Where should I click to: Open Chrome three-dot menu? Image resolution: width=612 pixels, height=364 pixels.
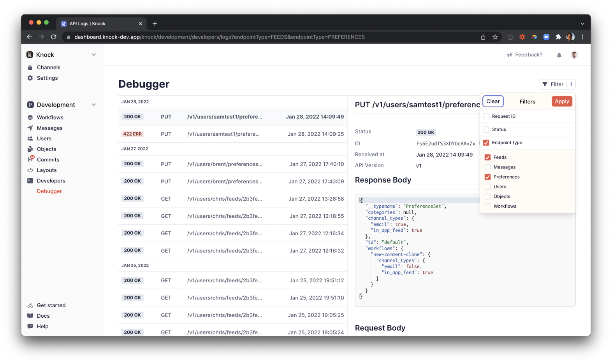point(582,37)
